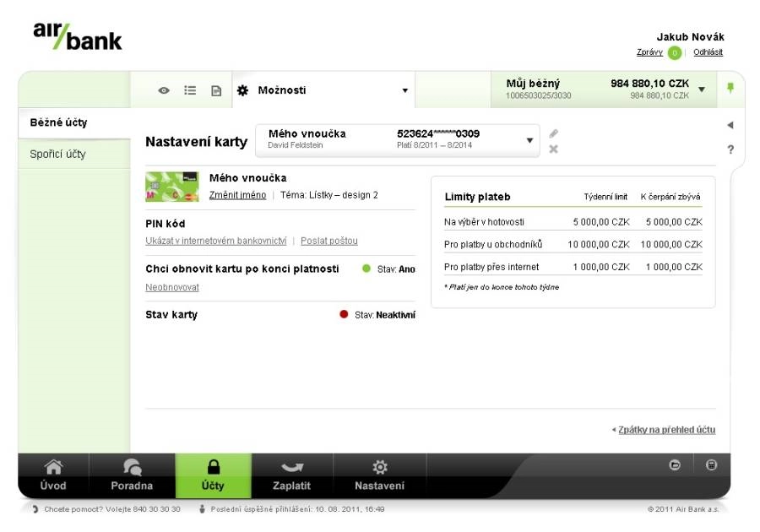Click the Neobnovovat link
This screenshot has height=532, width=760.
172,287
